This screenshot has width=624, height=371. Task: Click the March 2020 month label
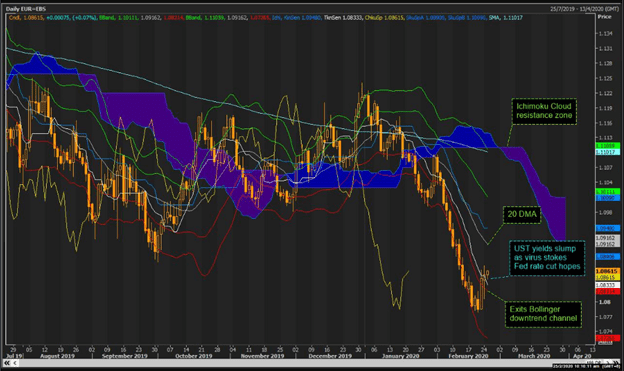(534, 356)
